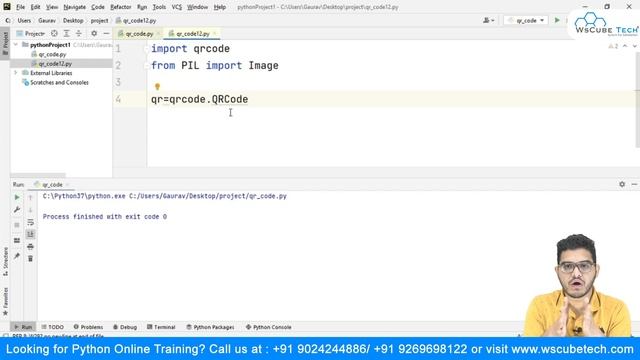Click the Expand All icon in Project panel
The width and height of the screenshot is (640, 360).
67,33
